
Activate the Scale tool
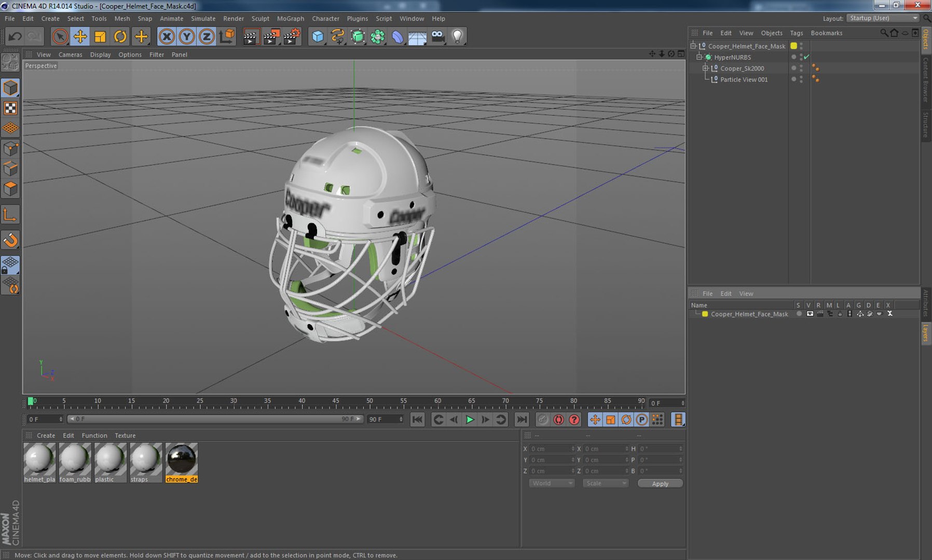click(x=100, y=36)
